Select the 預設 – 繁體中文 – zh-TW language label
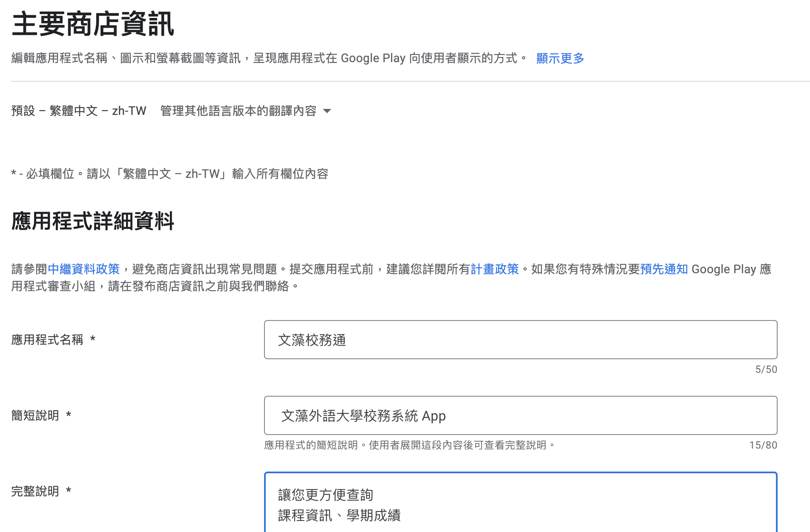The image size is (810, 532). pyautogui.click(x=79, y=111)
